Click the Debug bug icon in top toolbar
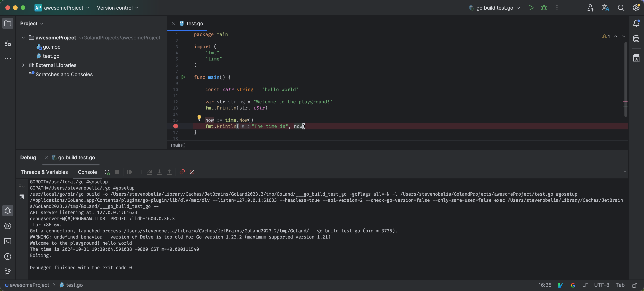Screen dimensions: 644x291 tap(544, 8)
